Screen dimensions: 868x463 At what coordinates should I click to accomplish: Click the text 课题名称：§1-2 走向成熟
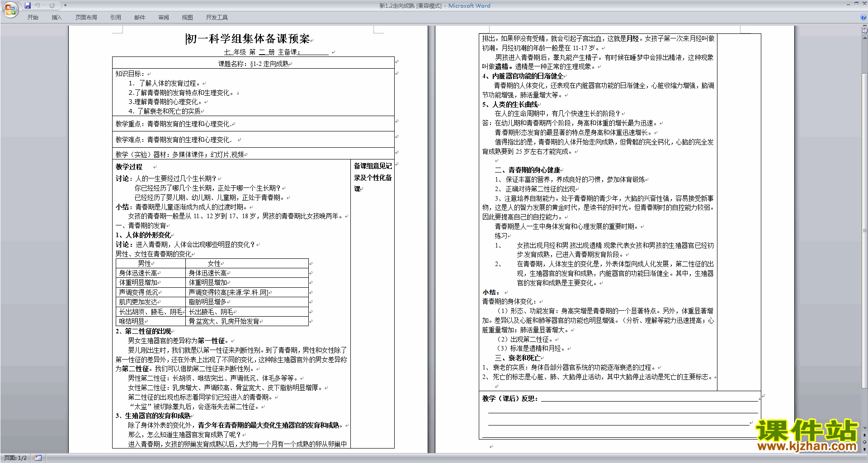click(253, 64)
